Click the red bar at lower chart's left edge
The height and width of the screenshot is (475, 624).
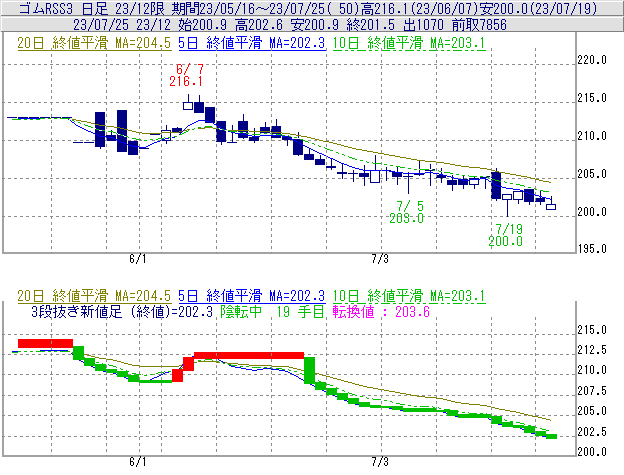click(45, 343)
